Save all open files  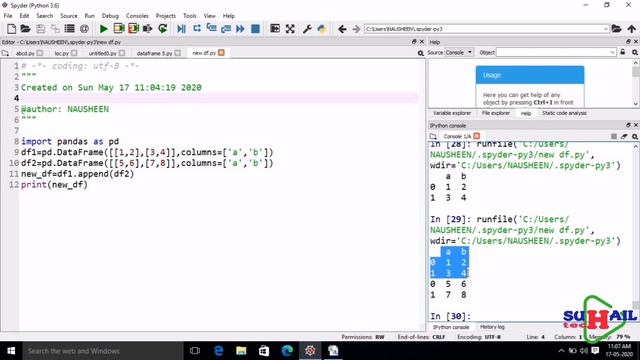click(x=55, y=29)
